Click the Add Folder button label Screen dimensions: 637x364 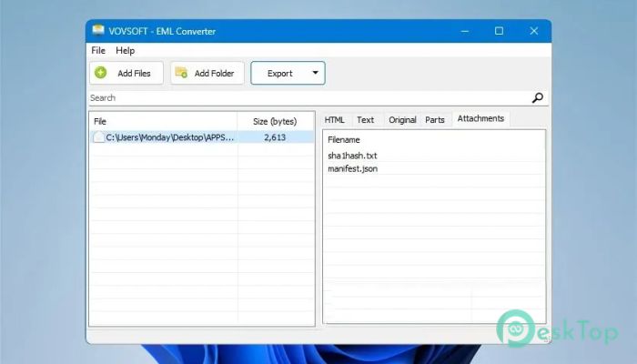214,73
